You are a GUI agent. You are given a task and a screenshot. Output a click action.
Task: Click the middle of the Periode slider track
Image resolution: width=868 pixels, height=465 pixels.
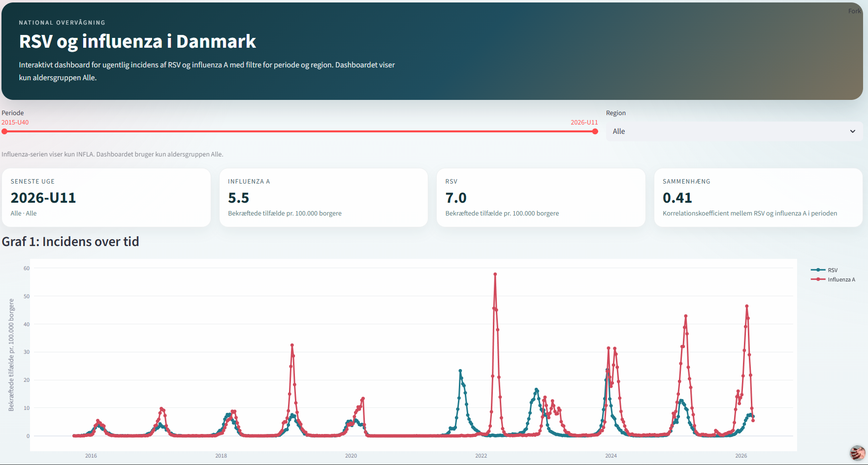tap(300, 131)
